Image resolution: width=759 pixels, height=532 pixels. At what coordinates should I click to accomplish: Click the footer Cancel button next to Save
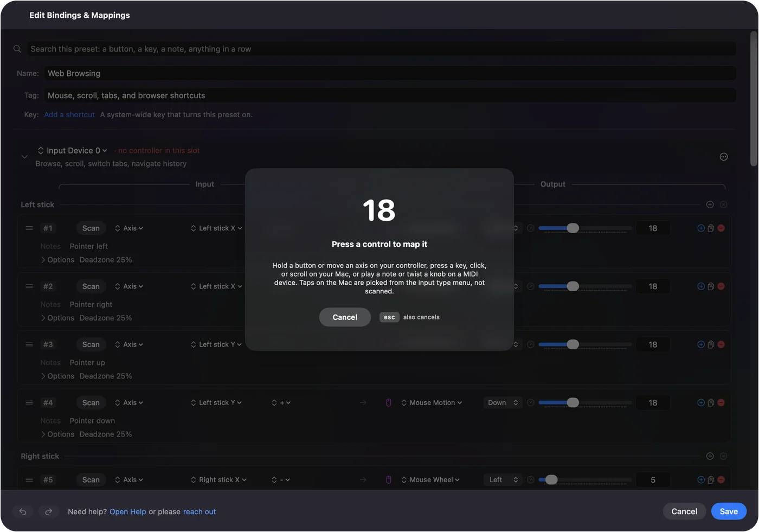coord(684,511)
